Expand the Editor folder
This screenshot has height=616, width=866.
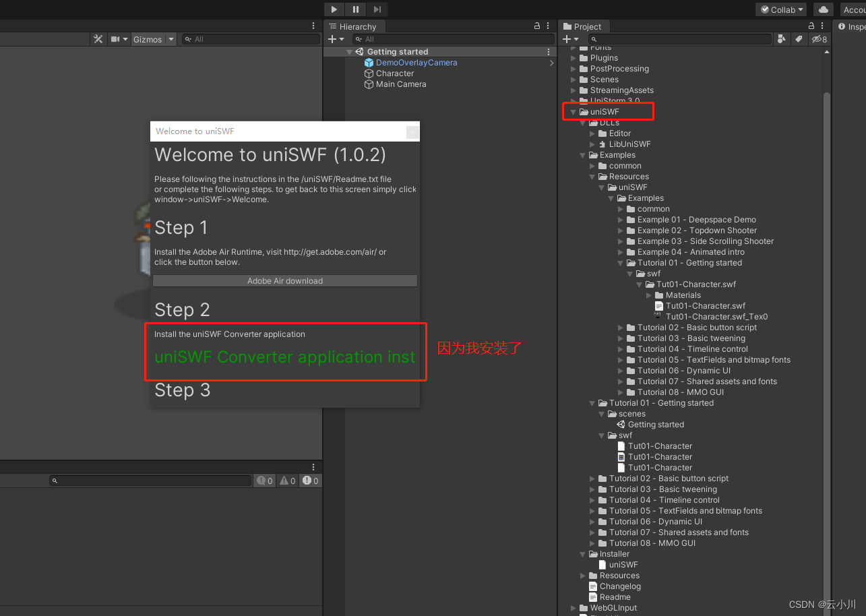tap(592, 133)
